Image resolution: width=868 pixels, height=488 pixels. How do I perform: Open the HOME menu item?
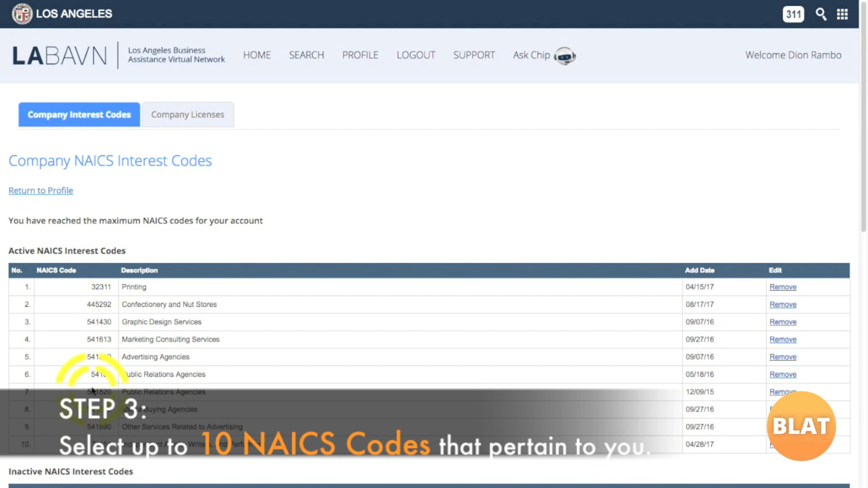(x=257, y=55)
